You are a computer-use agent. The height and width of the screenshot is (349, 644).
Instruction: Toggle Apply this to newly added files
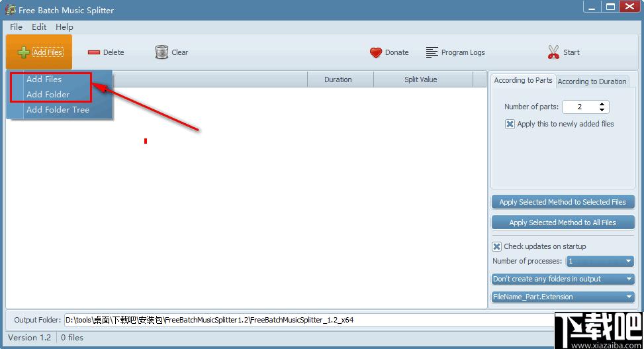[510, 124]
